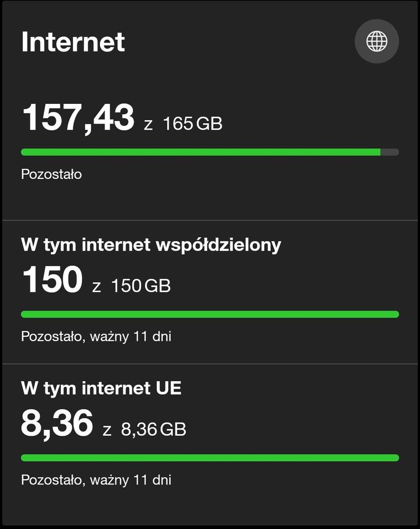Open the W tym internet UE section heading
Screen dimensions: 420x529
(101, 388)
